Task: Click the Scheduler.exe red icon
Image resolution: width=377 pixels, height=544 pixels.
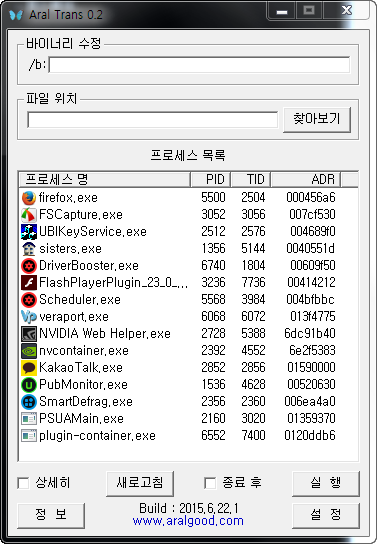Action: point(29,300)
